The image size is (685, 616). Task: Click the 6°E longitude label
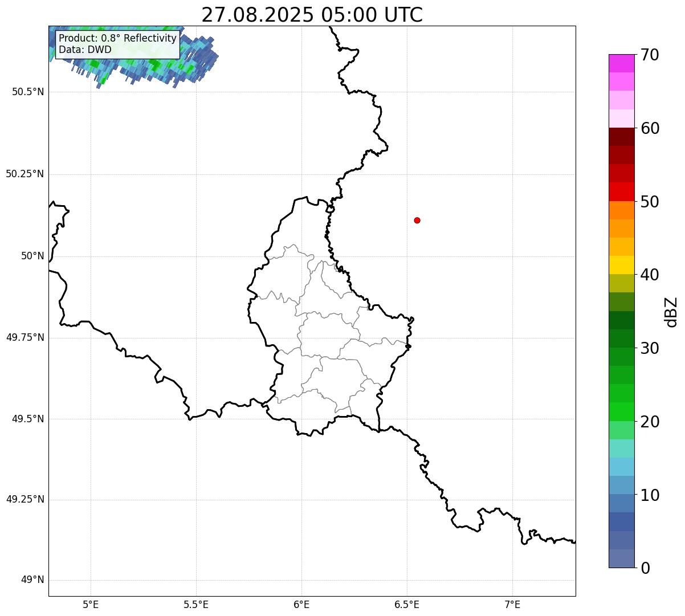point(301,604)
